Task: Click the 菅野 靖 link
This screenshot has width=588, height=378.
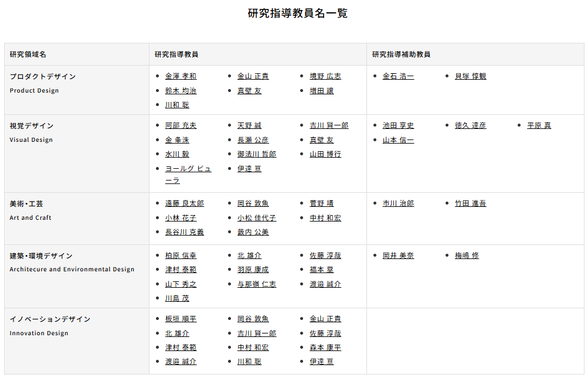Action: click(x=321, y=203)
